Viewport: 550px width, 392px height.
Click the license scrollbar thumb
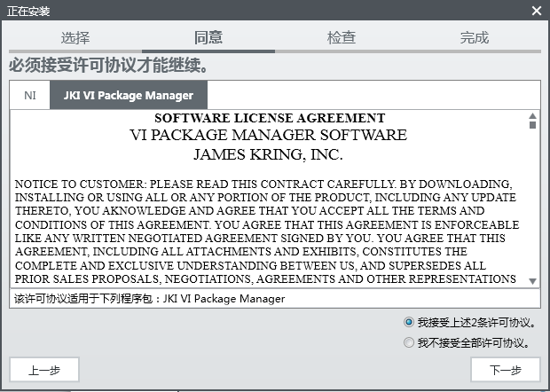533,125
